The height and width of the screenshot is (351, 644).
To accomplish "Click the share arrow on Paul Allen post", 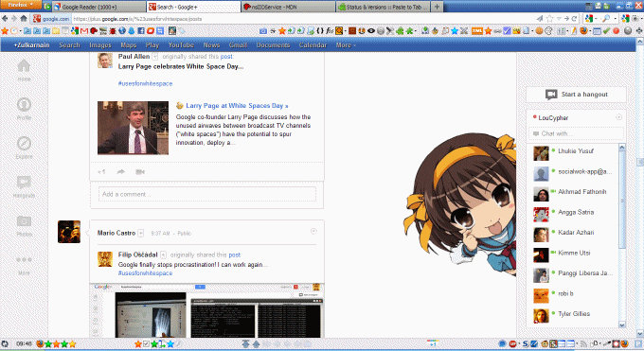I will pos(121,171).
